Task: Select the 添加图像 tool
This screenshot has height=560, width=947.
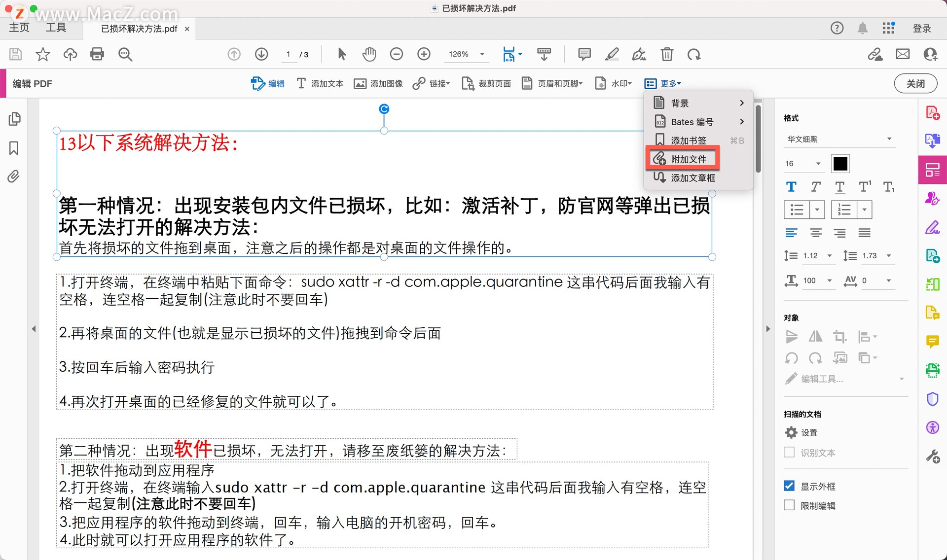Action: click(378, 83)
